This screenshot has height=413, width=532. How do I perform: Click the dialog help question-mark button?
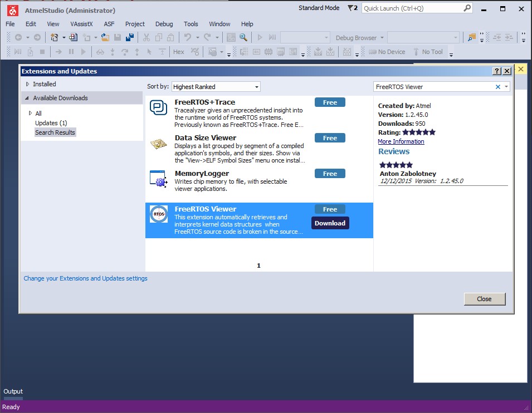point(497,71)
